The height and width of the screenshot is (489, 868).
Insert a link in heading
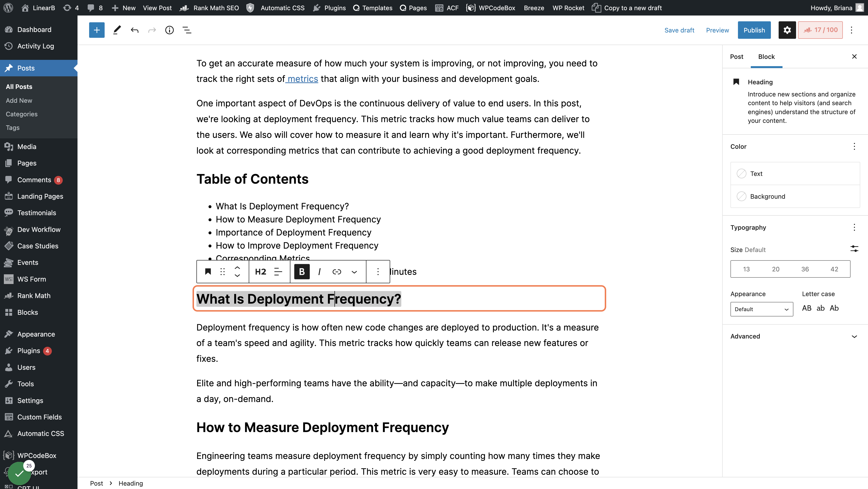pyautogui.click(x=337, y=271)
